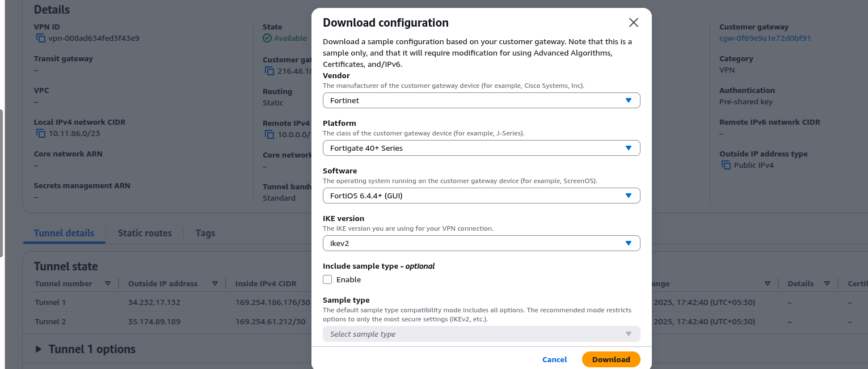Switch to the Tags tab
Screen dimensions: 868x369
pos(205,233)
